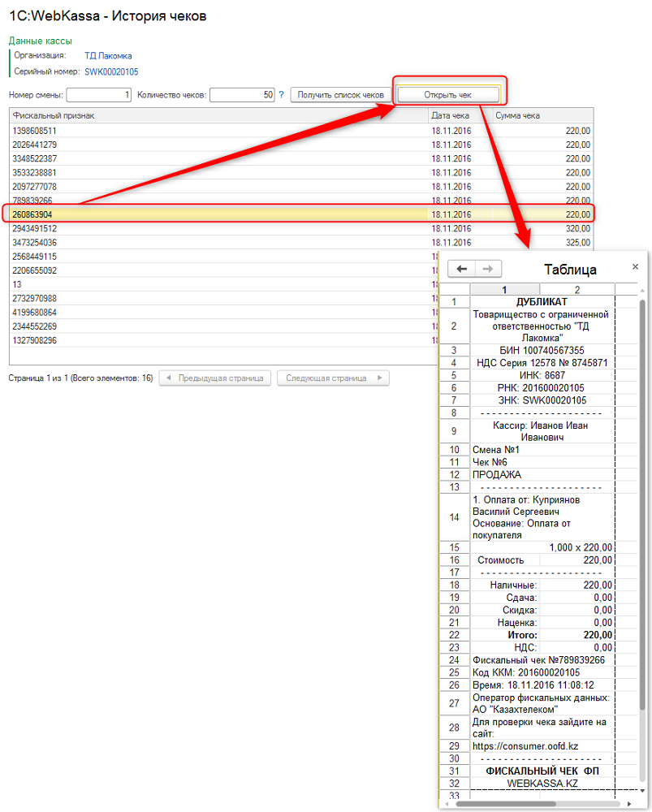Screen dimensions: 652x812
Task: Open serial number SWK00020105 link
Action: (x=111, y=71)
